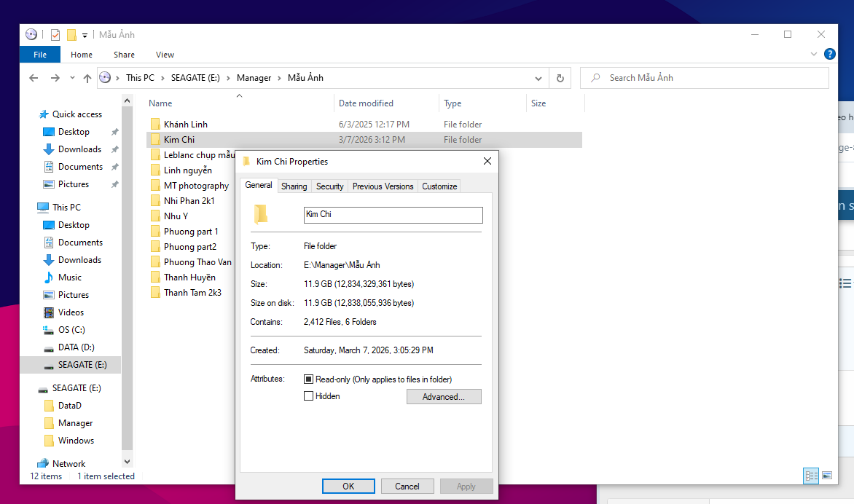Viewport: 854px width, 504px height.
Task: Select the Nhu Y folder
Action: click(x=176, y=216)
